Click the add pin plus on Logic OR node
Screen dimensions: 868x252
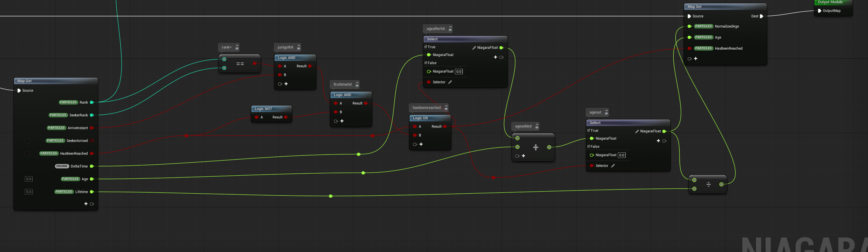421,144
